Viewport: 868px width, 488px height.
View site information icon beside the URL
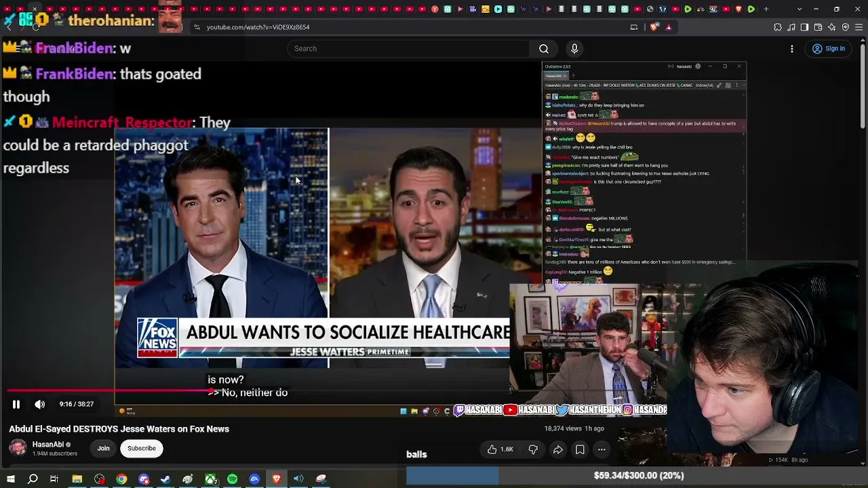click(197, 27)
